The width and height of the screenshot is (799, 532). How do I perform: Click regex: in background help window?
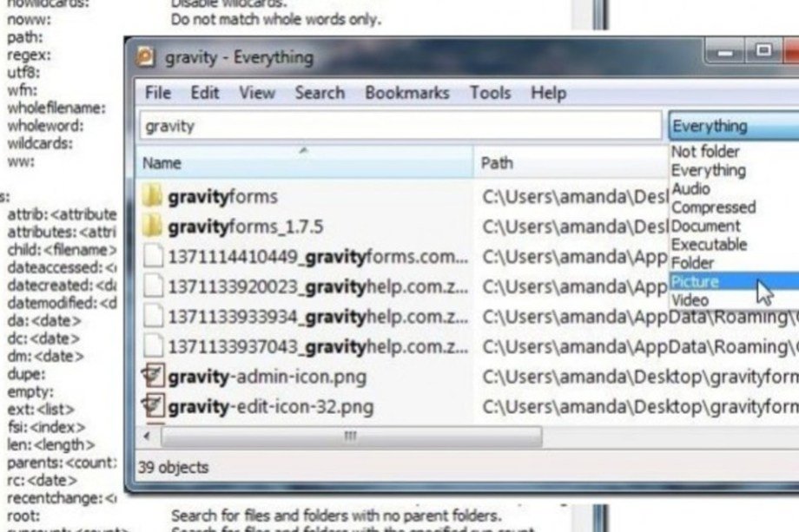pos(29,55)
